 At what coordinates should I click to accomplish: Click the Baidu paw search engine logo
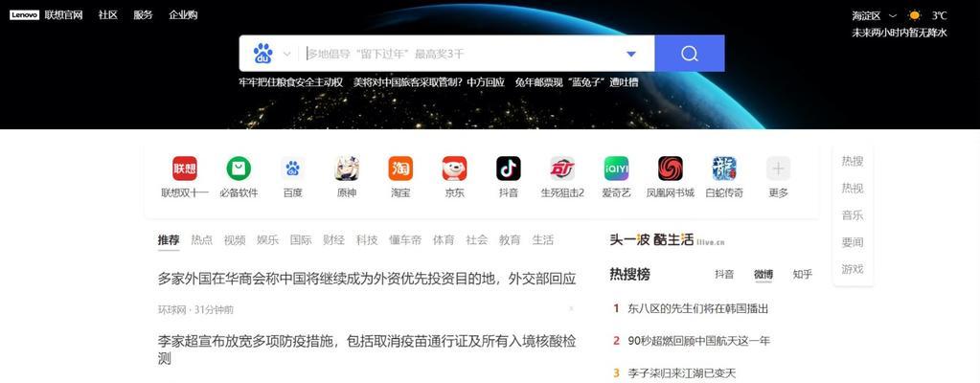[x=263, y=54]
